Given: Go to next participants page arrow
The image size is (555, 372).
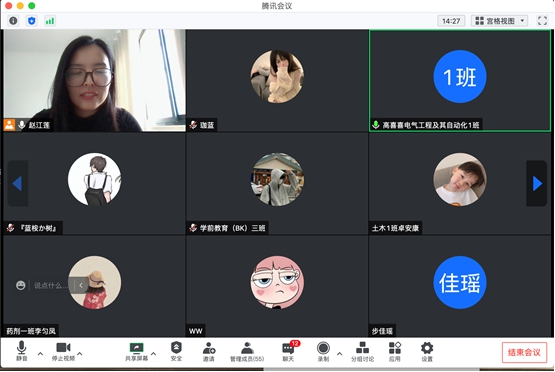Looking at the screenshot, I should 537,183.
